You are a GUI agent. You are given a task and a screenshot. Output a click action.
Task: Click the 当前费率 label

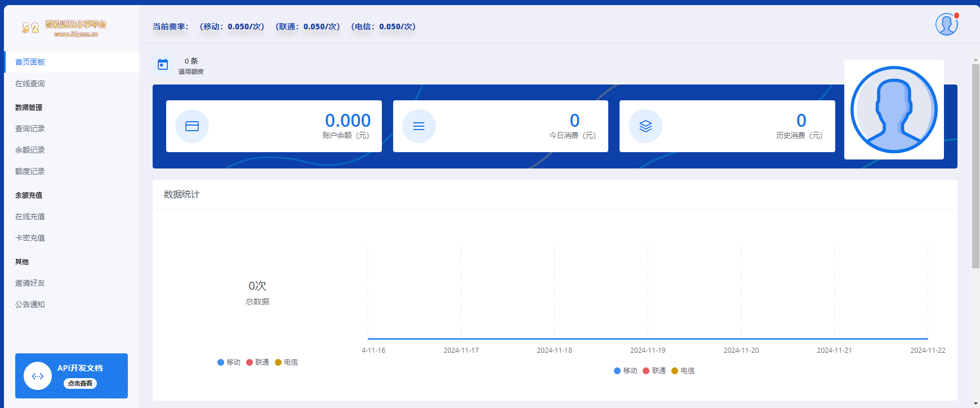(171, 26)
